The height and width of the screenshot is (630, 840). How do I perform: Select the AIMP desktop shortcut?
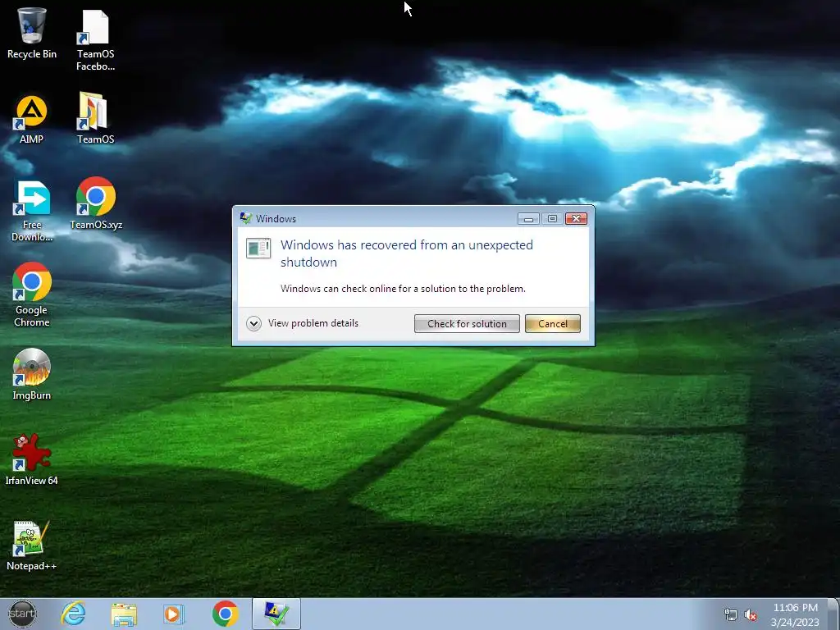[32, 119]
